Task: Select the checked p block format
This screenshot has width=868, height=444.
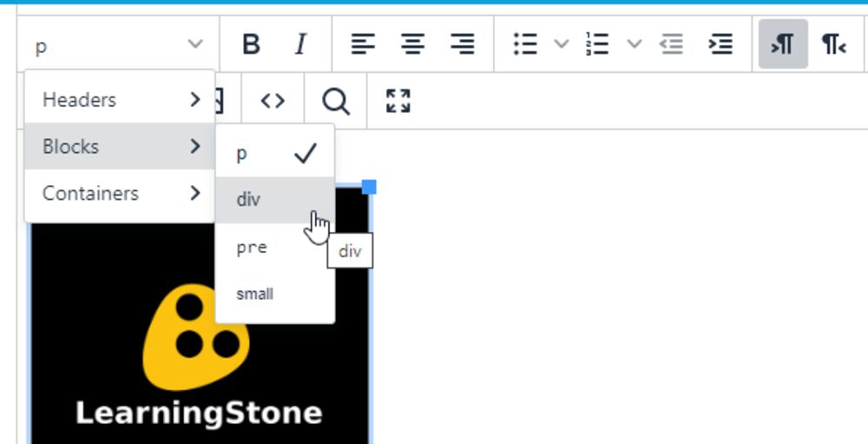Action: click(274, 154)
